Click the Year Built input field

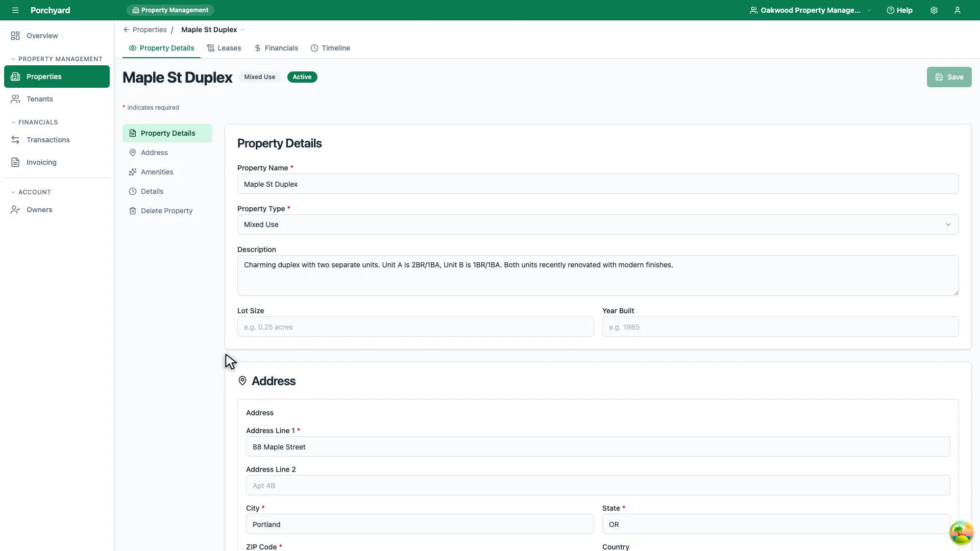(x=780, y=327)
